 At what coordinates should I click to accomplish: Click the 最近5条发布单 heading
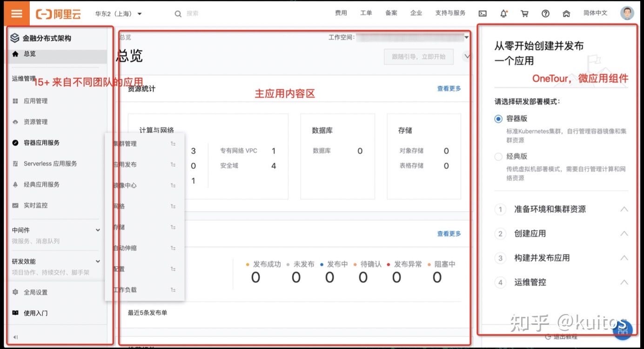[x=148, y=313]
